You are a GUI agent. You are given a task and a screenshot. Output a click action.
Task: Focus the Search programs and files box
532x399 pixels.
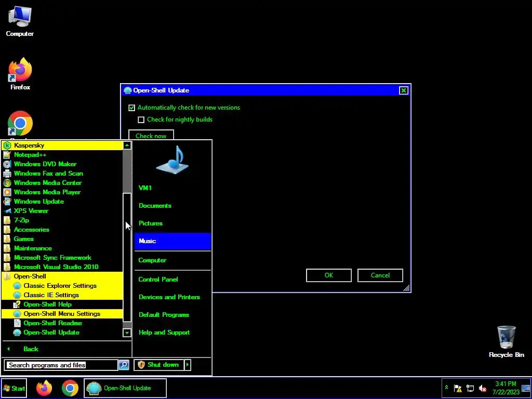click(61, 365)
